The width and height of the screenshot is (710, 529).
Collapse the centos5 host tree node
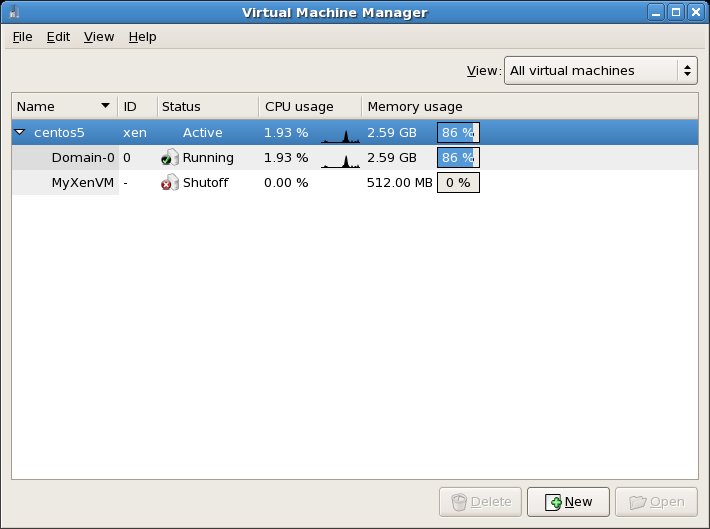point(20,132)
